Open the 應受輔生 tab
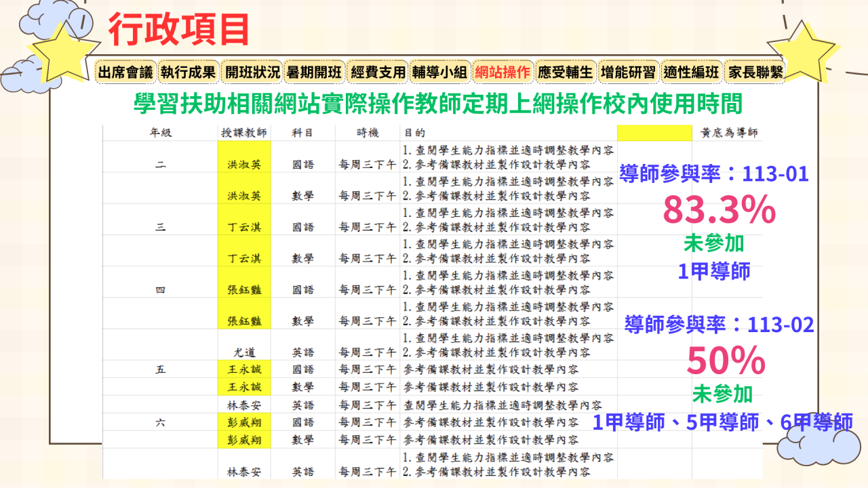 coord(565,72)
